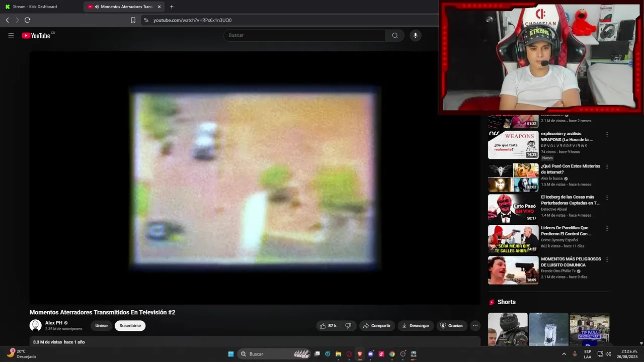Open more actions ellipsis beside Gracias
644x362 pixels.
[x=475, y=326]
